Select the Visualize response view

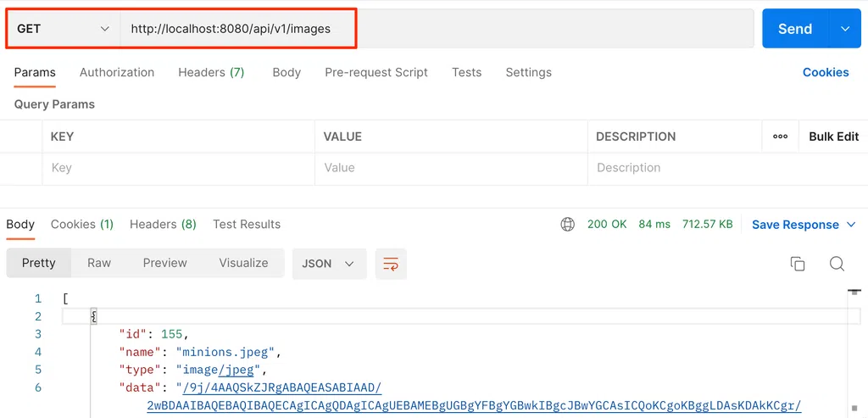click(243, 264)
